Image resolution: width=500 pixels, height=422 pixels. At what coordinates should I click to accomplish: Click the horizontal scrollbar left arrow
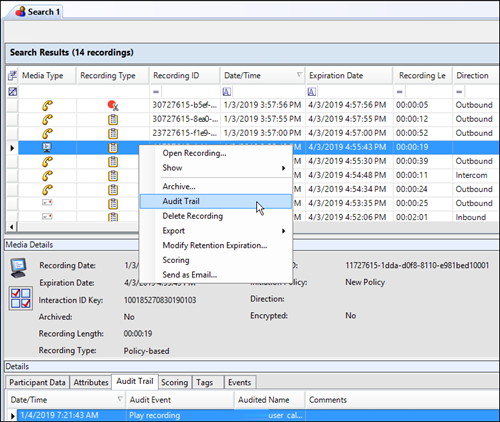[x=12, y=227]
